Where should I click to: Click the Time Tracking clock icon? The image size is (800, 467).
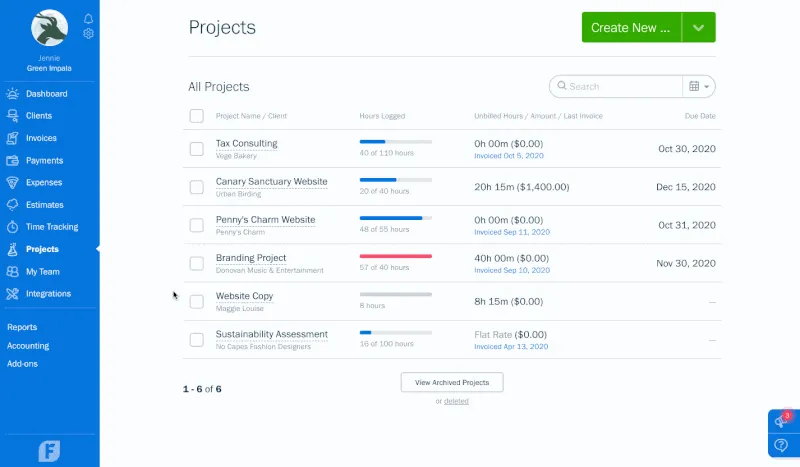[x=12, y=227]
